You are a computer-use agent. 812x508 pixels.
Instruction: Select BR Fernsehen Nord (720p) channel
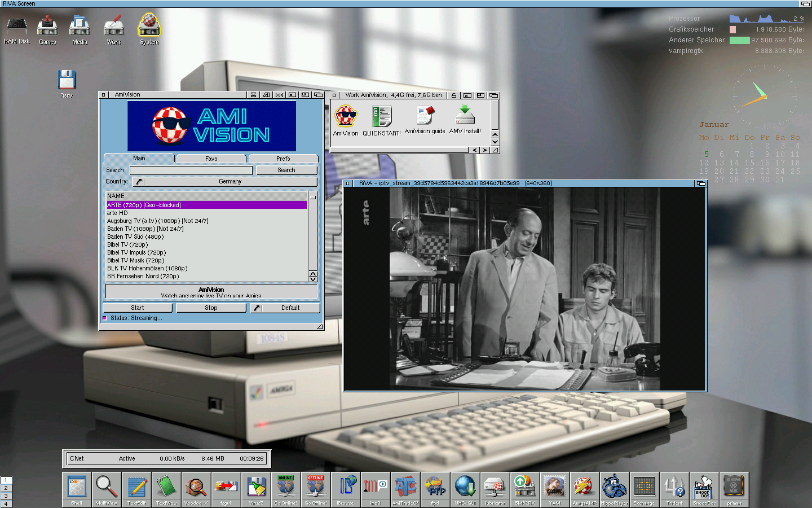point(206,276)
